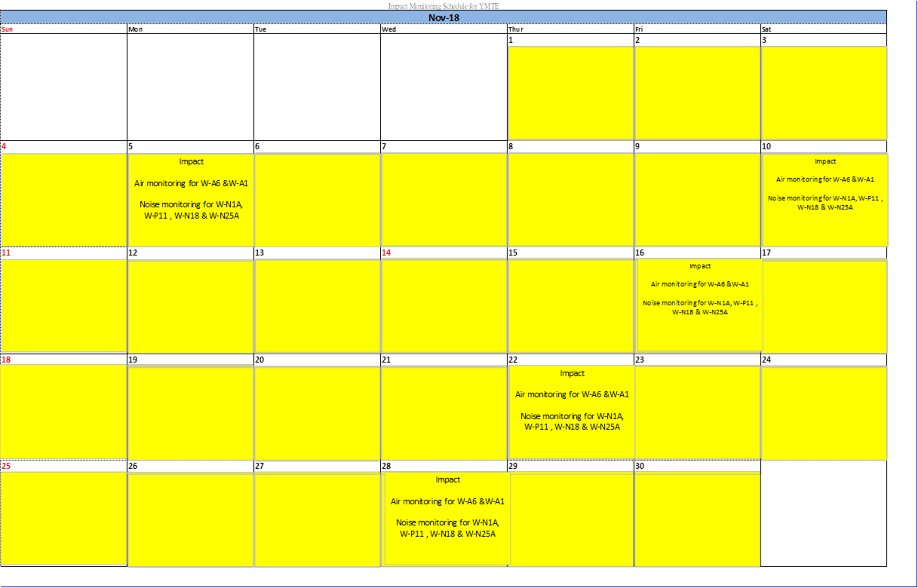
Task: Click the Tuesday November 20 cell
Action: tap(317, 412)
